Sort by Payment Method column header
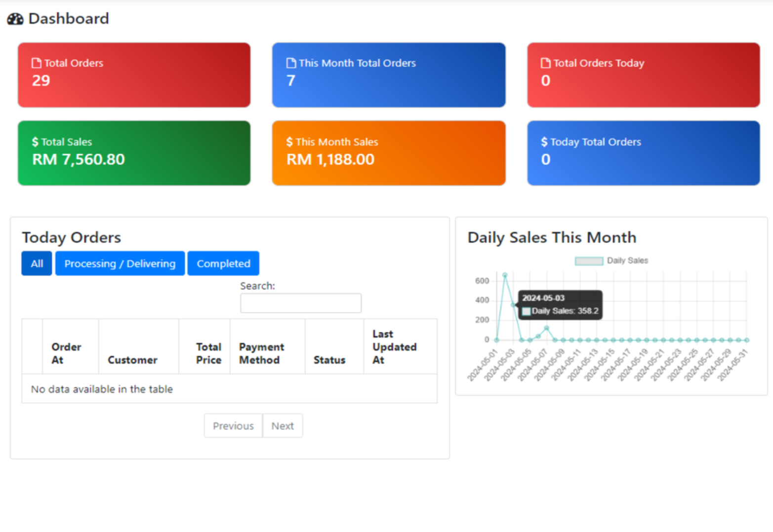This screenshot has height=532, width=773. [262, 353]
